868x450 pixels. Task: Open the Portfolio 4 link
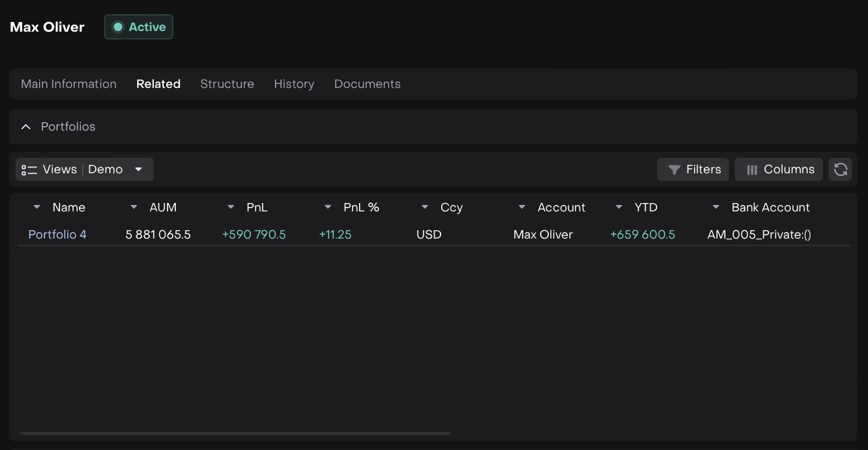(x=57, y=235)
